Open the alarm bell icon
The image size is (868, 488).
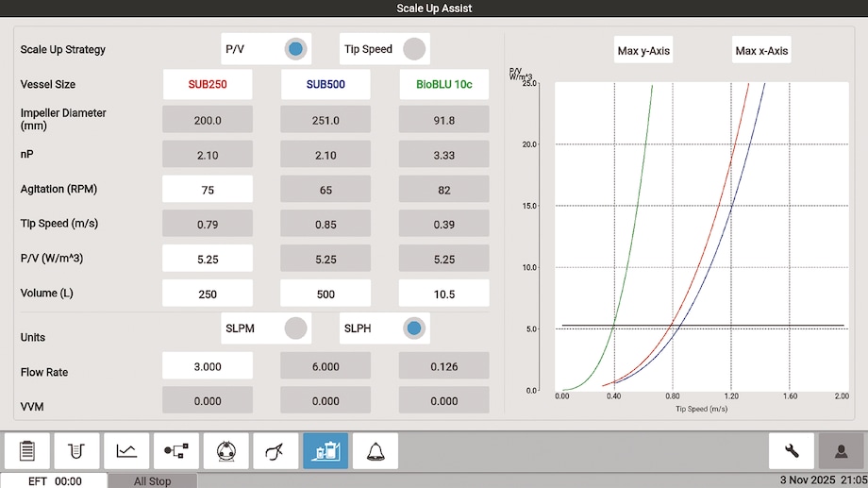click(x=376, y=451)
